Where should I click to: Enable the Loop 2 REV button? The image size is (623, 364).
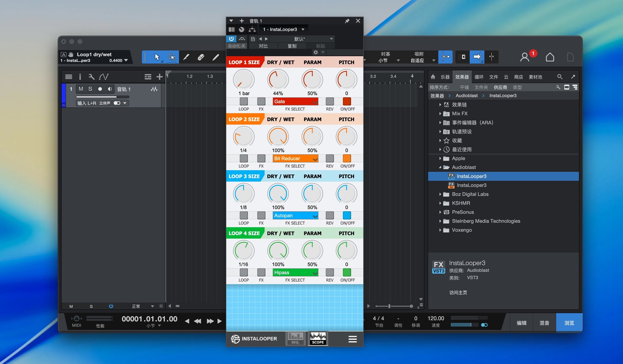point(330,159)
